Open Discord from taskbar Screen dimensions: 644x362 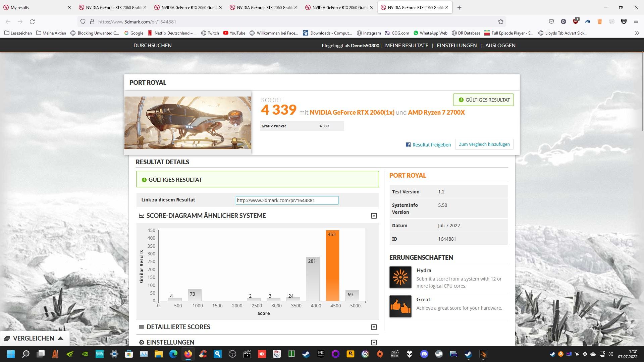[424, 354]
